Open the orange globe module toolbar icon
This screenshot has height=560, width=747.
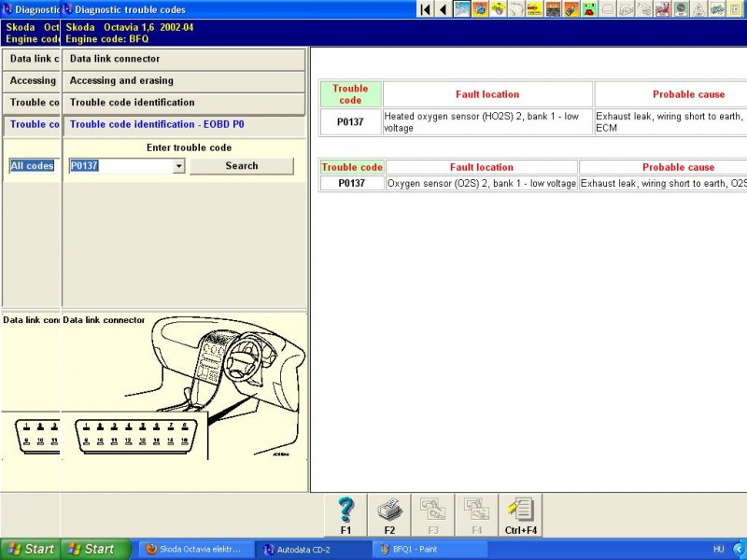click(x=480, y=9)
